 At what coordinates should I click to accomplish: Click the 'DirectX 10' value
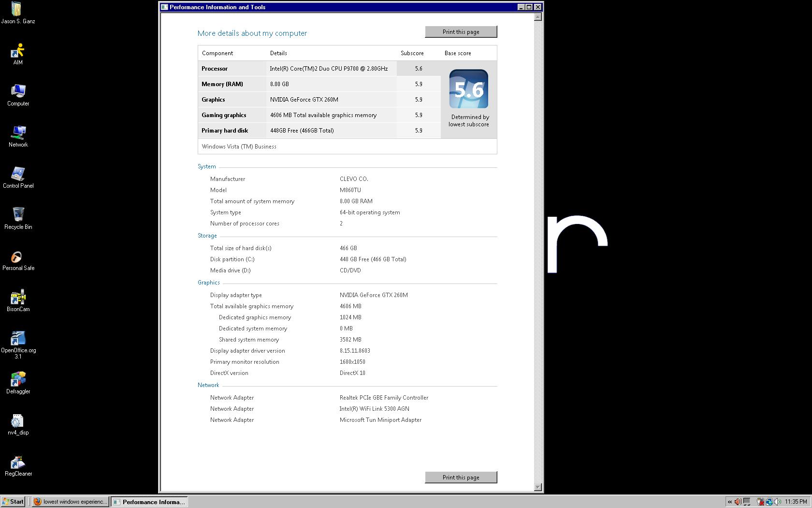(352, 373)
